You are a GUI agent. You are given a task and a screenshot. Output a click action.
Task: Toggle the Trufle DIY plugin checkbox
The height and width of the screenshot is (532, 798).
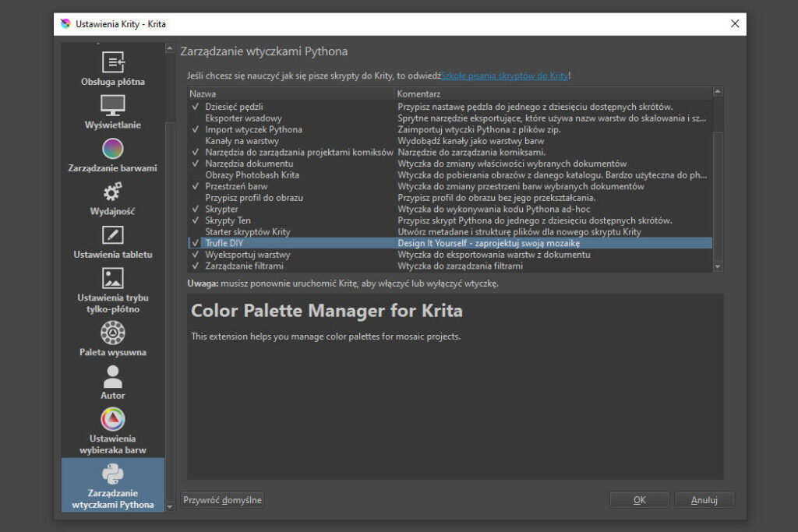coord(196,243)
